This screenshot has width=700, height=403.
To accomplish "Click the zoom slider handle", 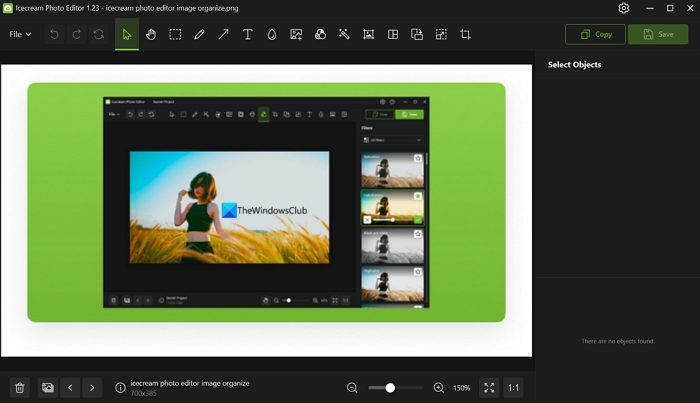I will coord(390,387).
